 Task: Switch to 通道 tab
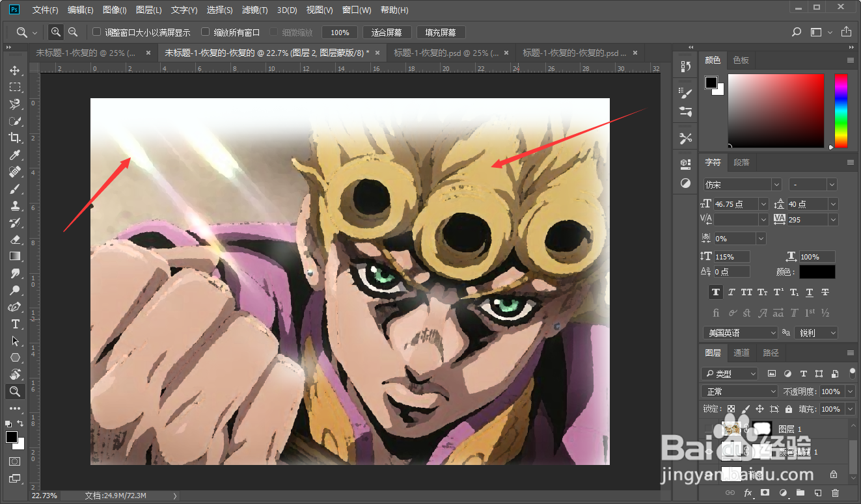tap(741, 353)
